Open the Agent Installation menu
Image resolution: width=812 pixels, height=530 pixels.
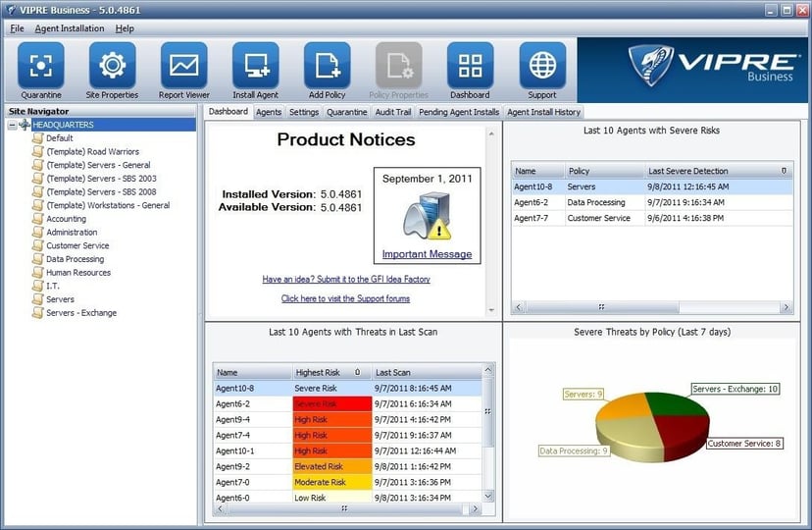[69, 28]
